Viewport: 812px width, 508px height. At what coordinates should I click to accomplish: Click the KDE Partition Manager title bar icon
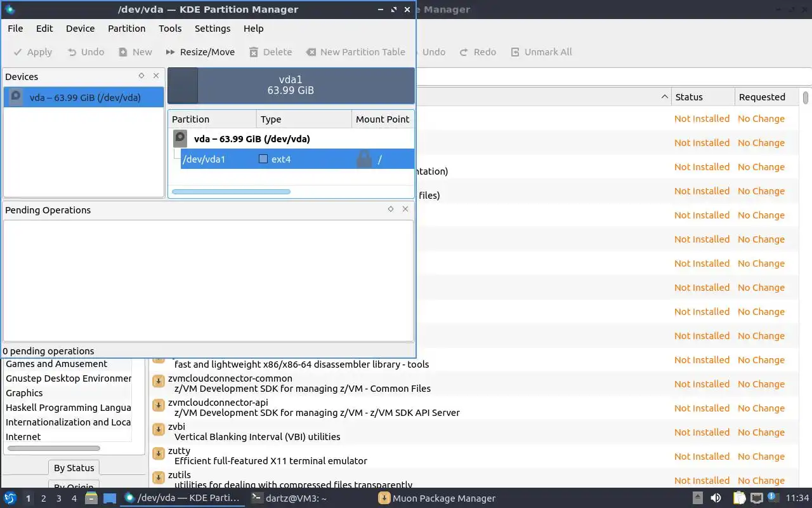(10, 10)
